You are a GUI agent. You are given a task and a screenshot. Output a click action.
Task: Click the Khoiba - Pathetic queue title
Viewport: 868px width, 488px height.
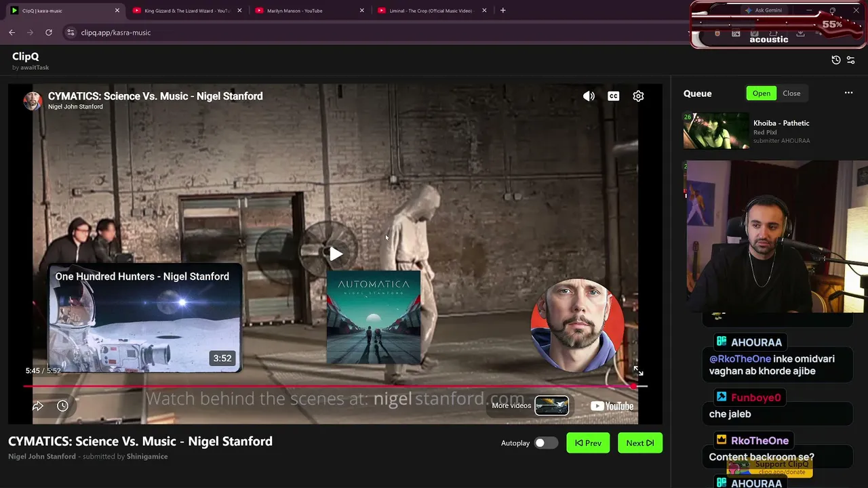(x=781, y=123)
